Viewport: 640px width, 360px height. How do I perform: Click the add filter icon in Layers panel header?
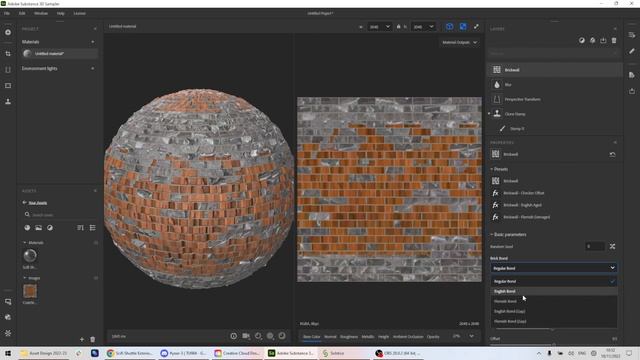point(592,40)
